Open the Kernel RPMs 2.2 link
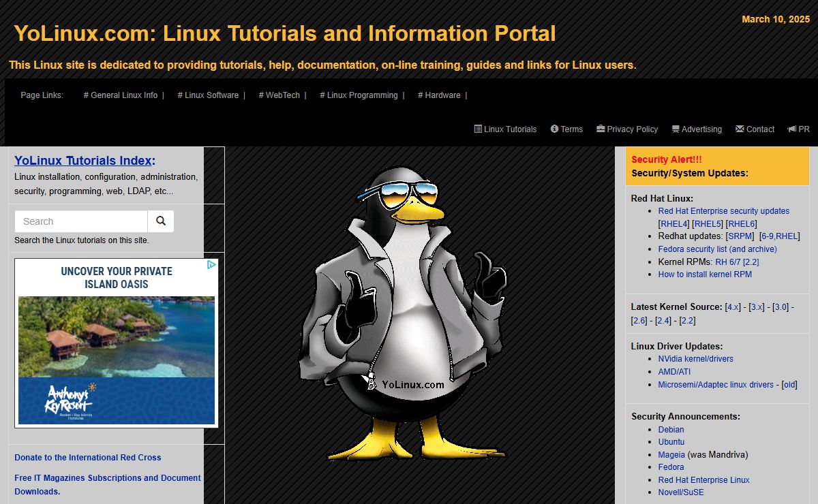 click(751, 262)
